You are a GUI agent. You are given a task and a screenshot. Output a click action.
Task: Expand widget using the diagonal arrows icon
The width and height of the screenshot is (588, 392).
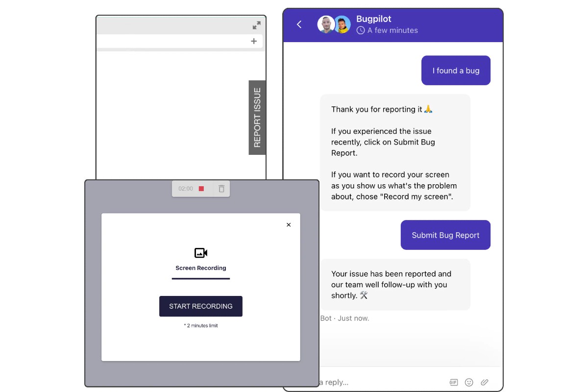point(256,25)
